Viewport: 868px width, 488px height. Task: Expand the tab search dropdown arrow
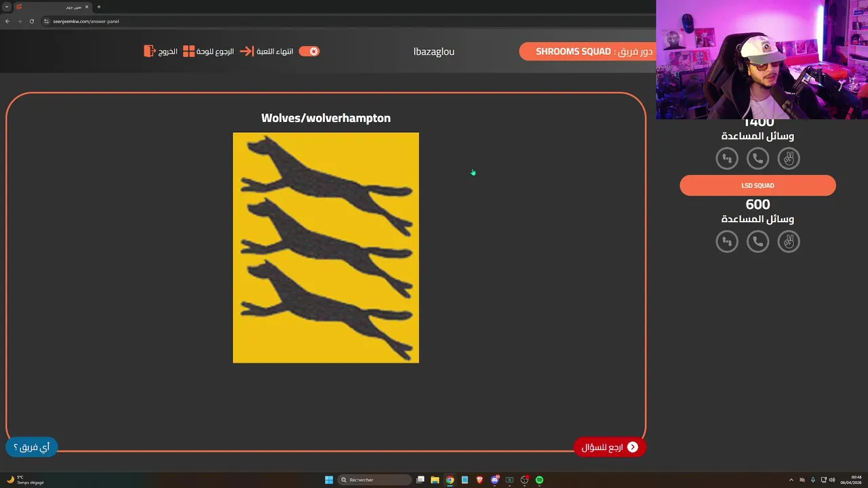(x=7, y=7)
